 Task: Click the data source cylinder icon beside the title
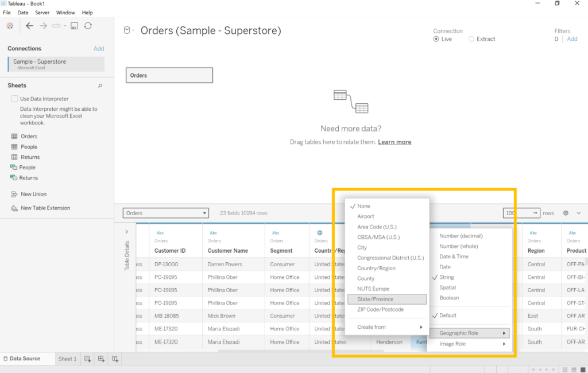(x=127, y=30)
